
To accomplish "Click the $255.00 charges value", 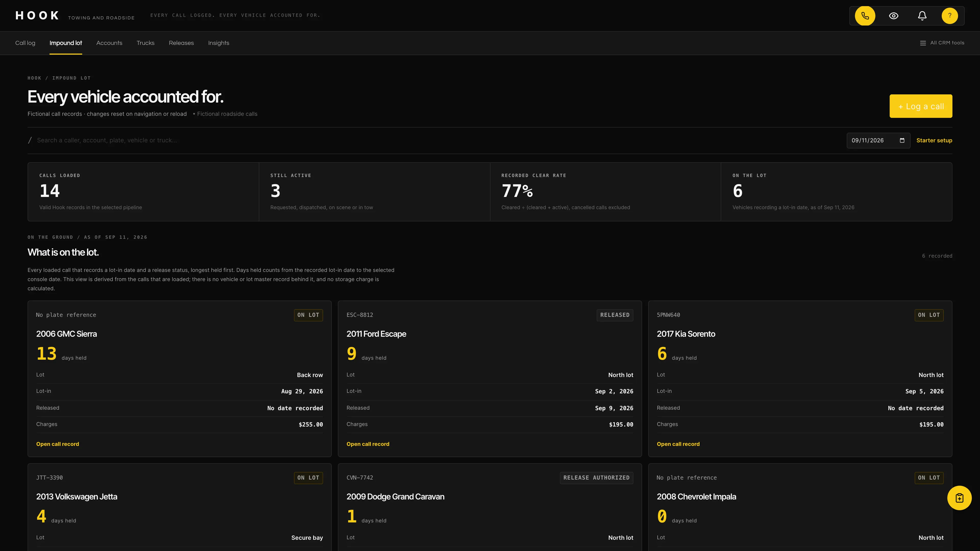I will click(x=310, y=424).
